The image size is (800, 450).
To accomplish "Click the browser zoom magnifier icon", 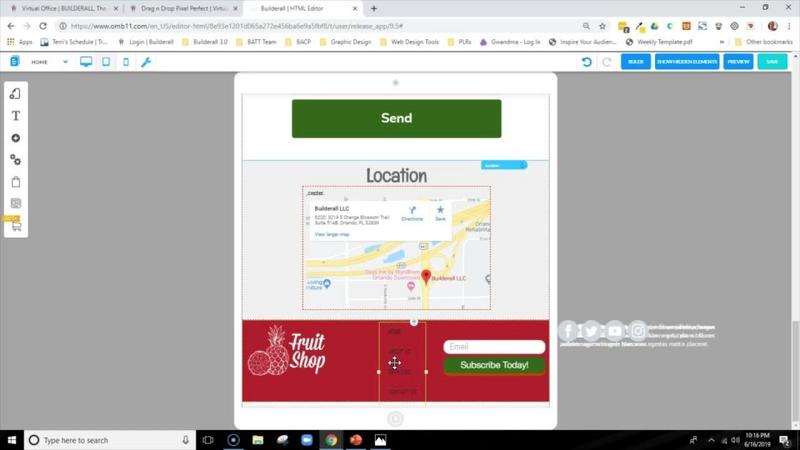I will coord(586,26).
